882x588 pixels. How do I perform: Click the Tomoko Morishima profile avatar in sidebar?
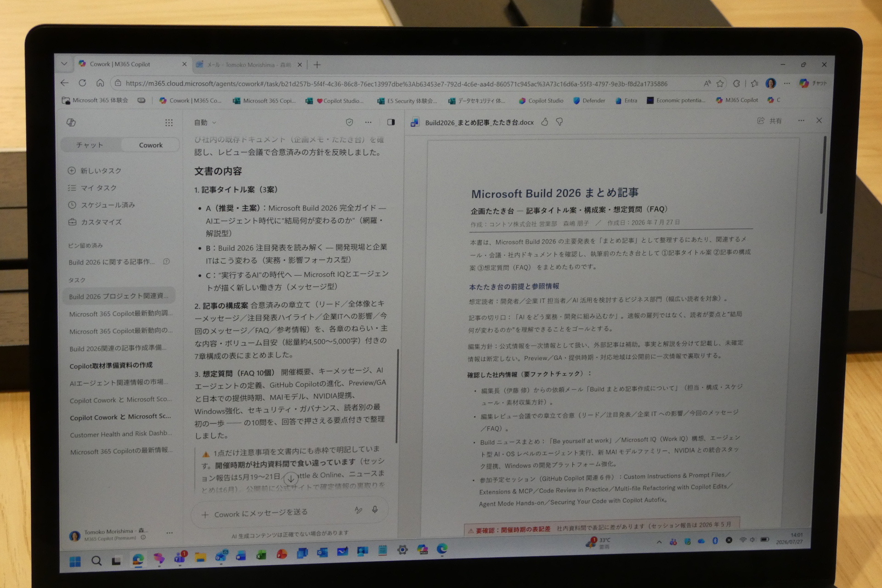tap(74, 536)
